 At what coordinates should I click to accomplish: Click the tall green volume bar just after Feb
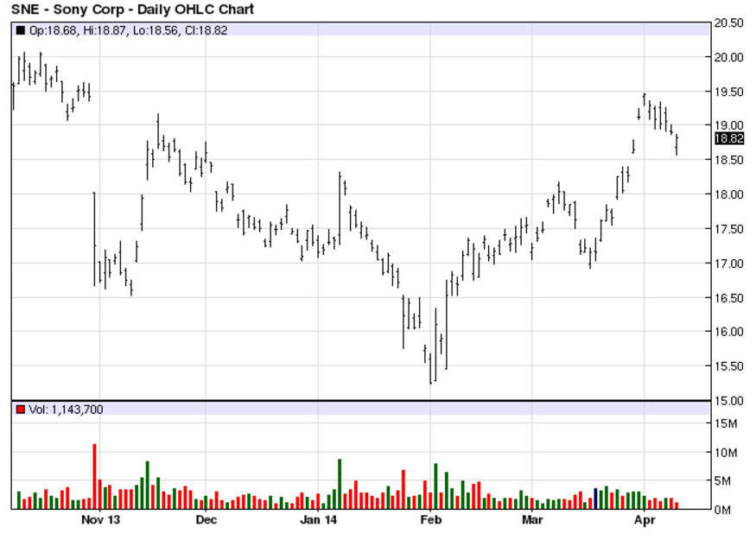[x=435, y=486]
